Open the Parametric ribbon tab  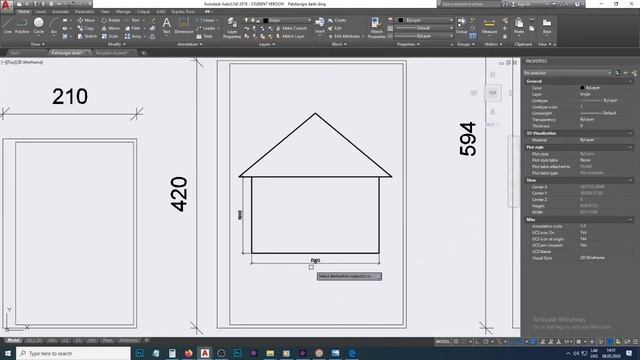click(x=84, y=12)
